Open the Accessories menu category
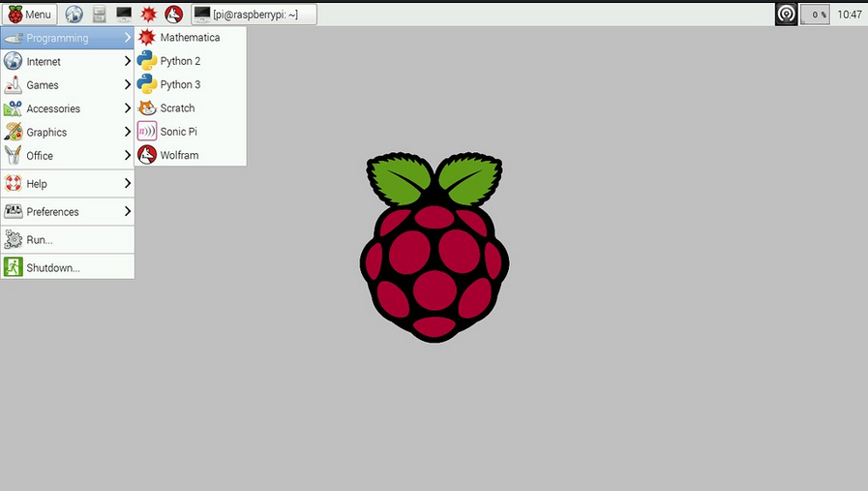 (x=68, y=108)
